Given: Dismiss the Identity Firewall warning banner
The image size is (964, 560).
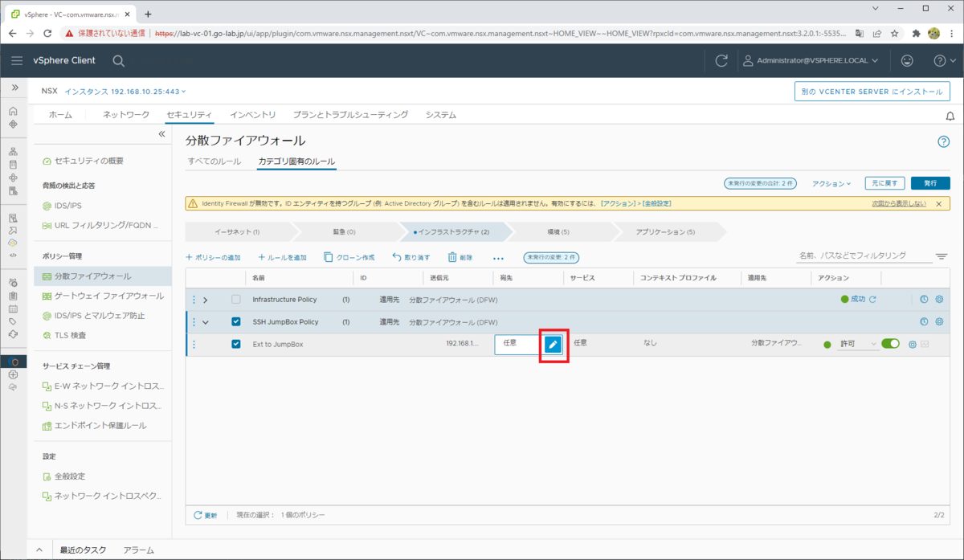Looking at the screenshot, I should click(938, 203).
